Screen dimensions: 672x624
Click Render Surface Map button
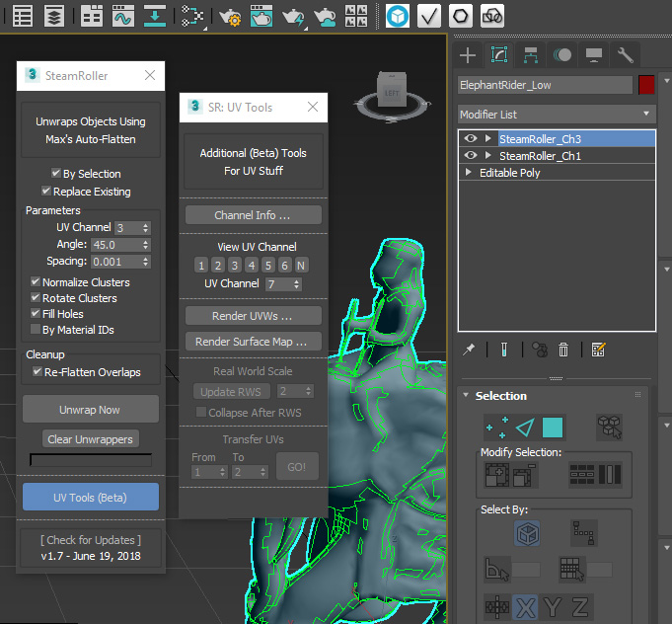(254, 342)
